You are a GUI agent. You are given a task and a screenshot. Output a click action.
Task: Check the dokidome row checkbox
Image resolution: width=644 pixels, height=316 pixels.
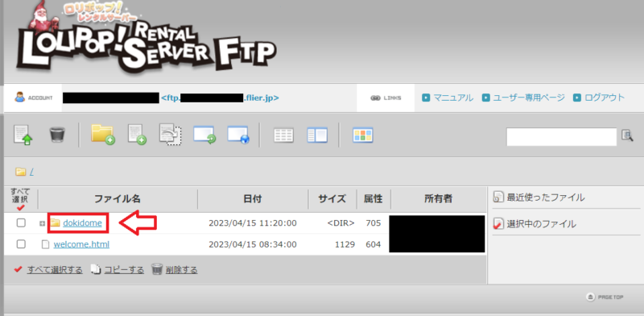pos(21,222)
